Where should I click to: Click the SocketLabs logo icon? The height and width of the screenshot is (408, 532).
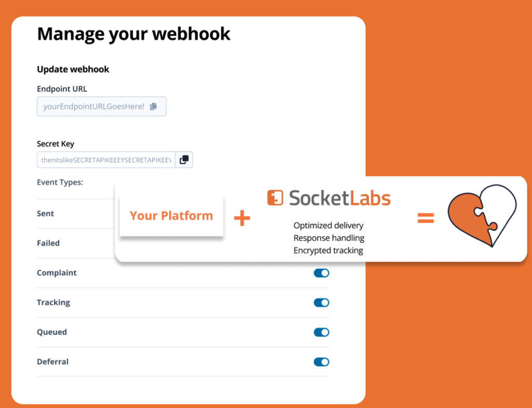pyautogui.click(x=275, y=198)
